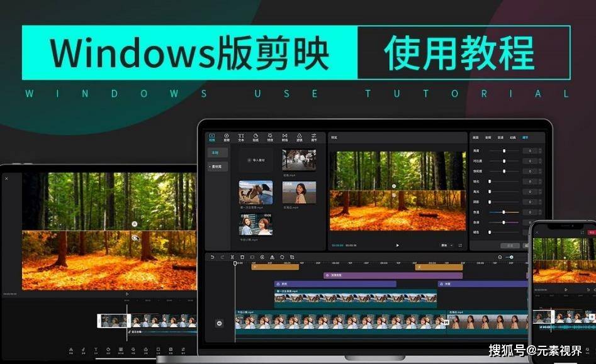Adjust the 亮度 (Brightness) slider handle
The height and width of the screenshot is (364, 596).
point(504,151)
